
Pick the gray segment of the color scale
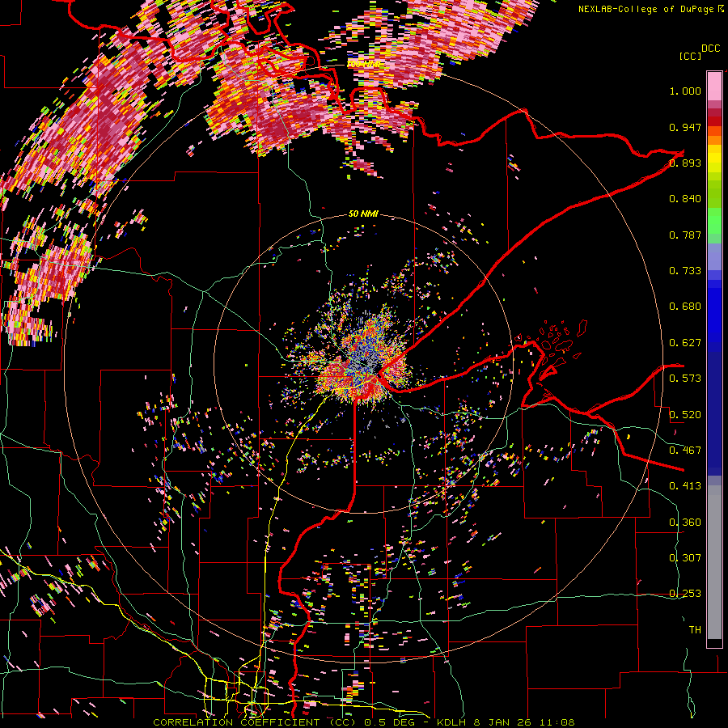click(714, 562)
